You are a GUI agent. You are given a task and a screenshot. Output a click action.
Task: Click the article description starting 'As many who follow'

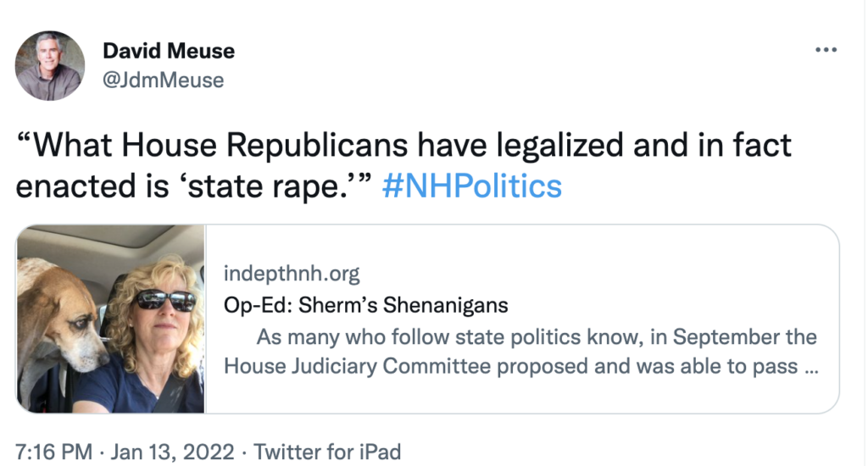point(521,352)
